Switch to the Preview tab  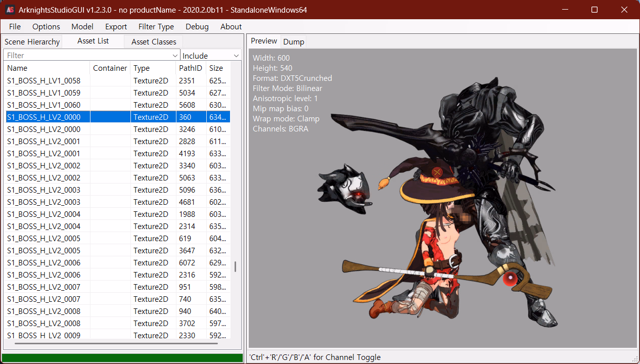click(264, 41)
